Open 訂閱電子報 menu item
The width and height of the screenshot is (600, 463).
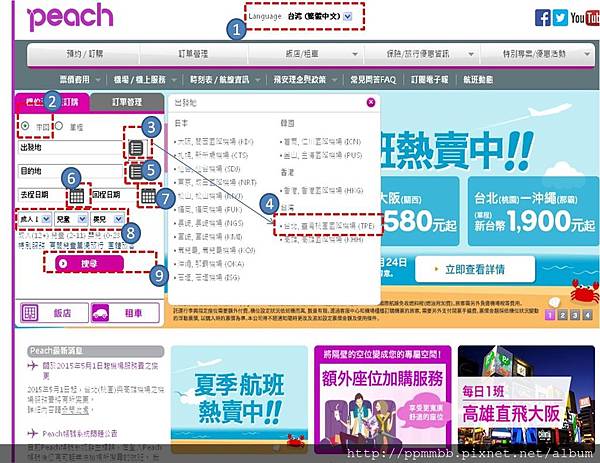(429, 80)
